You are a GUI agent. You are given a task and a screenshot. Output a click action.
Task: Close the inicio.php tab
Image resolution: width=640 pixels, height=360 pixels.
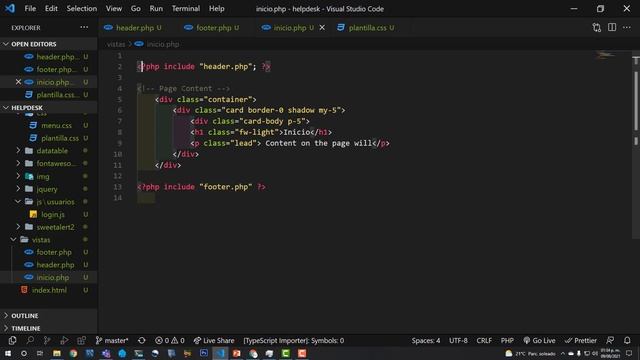tap(322, 28)
